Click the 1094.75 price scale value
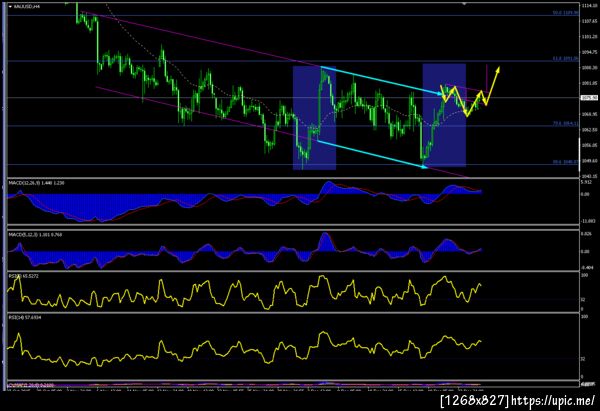Viewport: 600px width, 411px height. [x=589, y=52]
